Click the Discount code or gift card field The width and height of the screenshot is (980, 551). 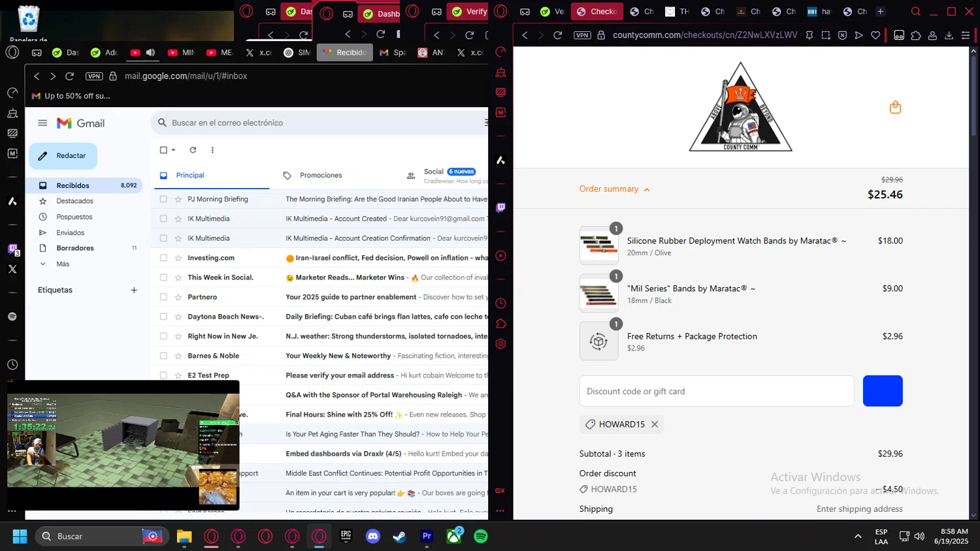(x=717, y=391)
